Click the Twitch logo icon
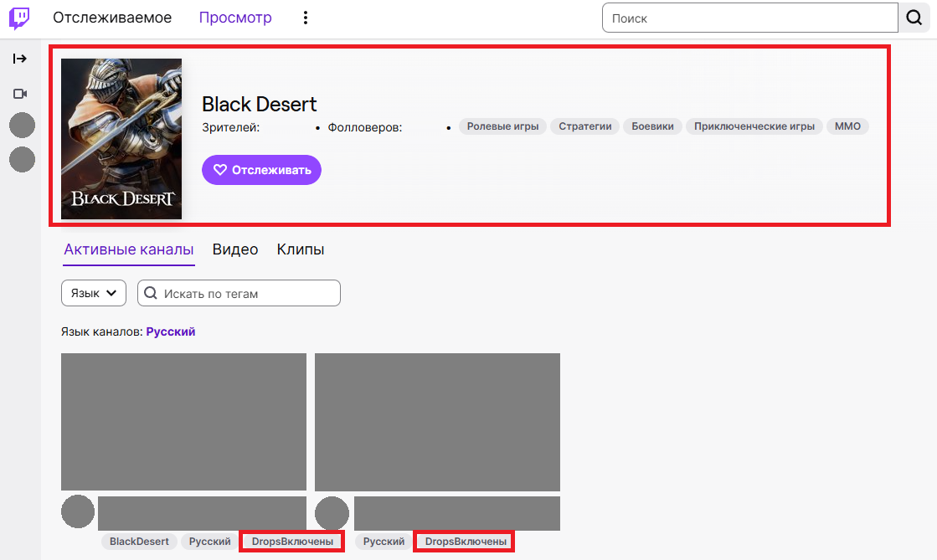The image size is (937, 560). [19, 18]
